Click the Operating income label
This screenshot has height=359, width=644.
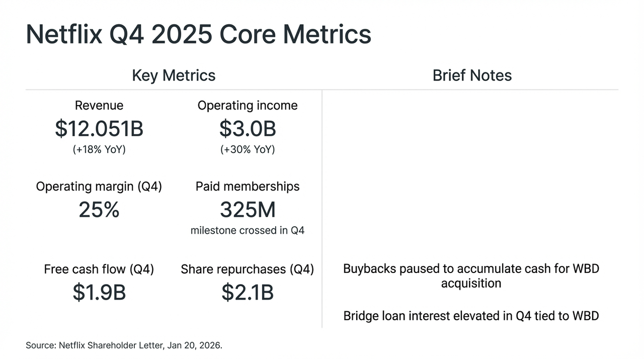point(248,105)
